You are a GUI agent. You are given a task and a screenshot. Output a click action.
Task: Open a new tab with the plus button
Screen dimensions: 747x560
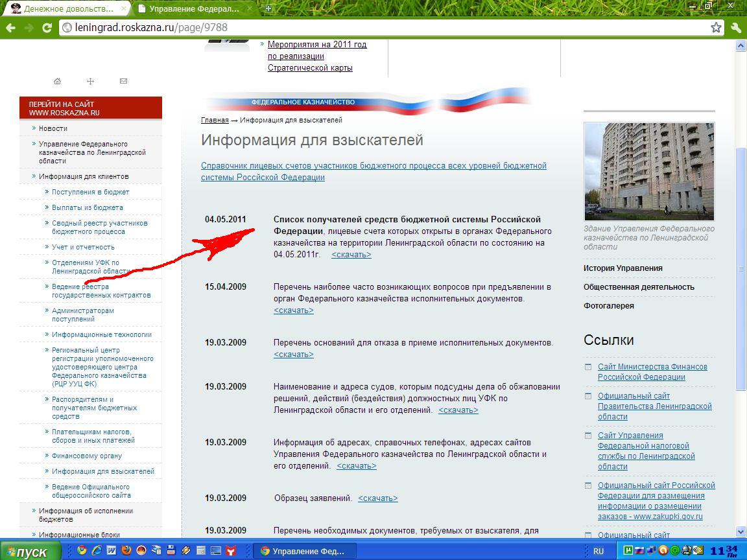pyautogui.click(x=268, y=9)
